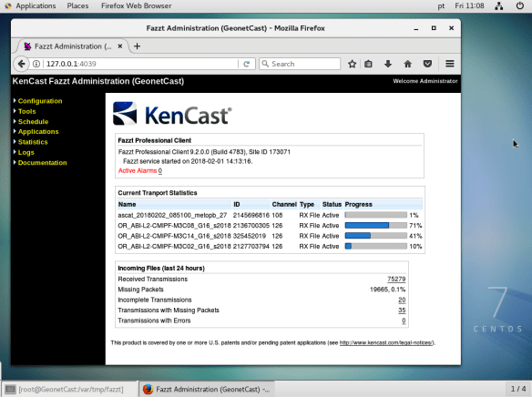Bookmark this page with star icon
The height and width of the screenshot is (397, 532).
pyautogui.click(x=353, y=64)
